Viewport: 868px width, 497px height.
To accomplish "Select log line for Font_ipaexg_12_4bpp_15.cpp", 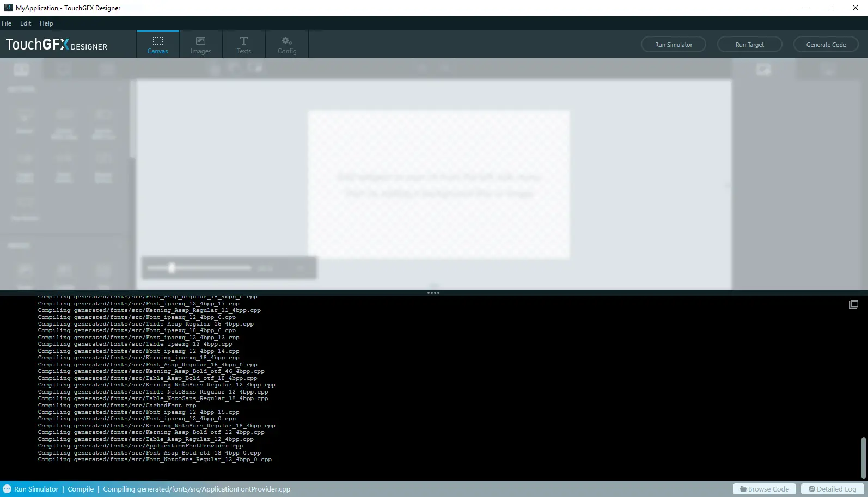I will pos(138,412).
